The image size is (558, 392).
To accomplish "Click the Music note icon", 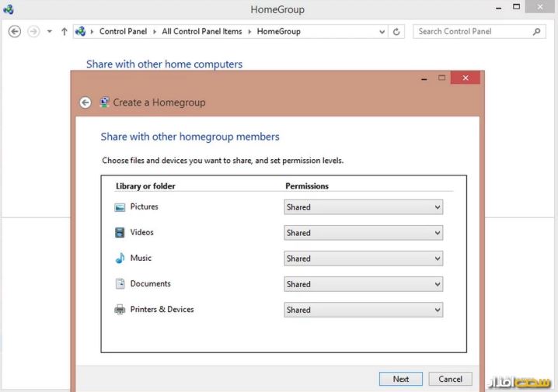I will click(x=120, y=258).
